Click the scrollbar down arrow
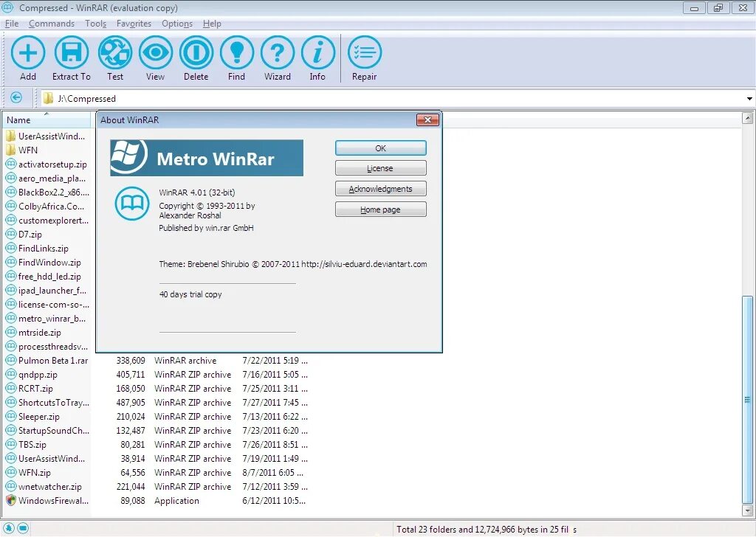This screenshot has width=756, height=537. [747, 510]
